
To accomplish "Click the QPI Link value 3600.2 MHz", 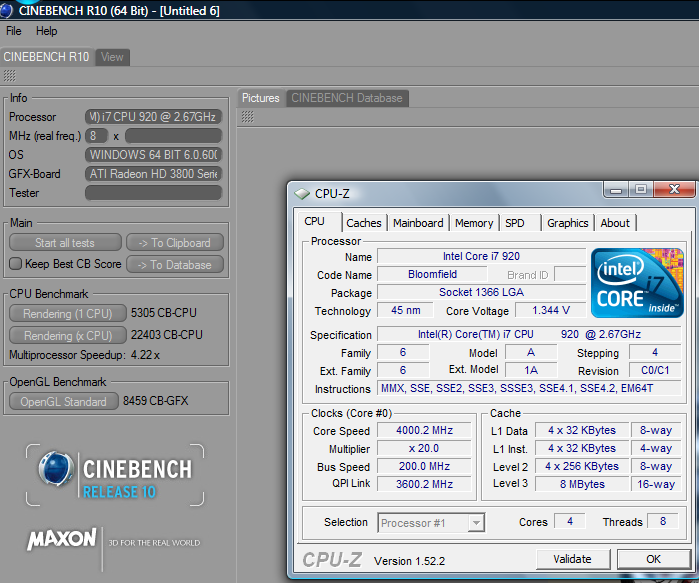I will [x=424, y=484].
